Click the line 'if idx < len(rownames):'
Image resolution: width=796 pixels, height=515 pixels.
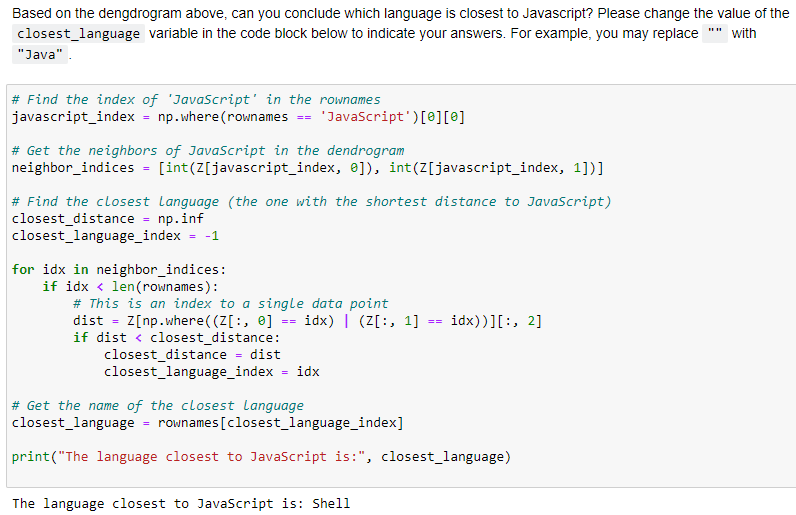(130, 286)
